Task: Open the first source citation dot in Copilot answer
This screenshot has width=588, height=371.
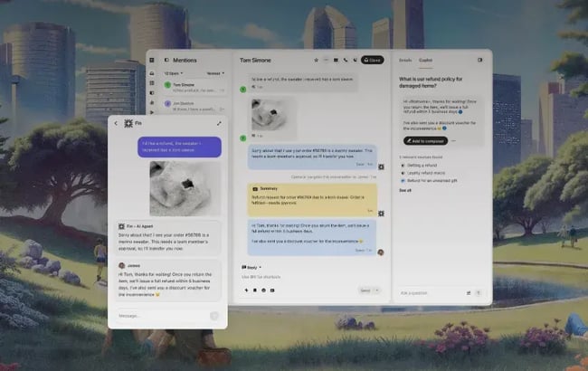Action: (460, 112)
